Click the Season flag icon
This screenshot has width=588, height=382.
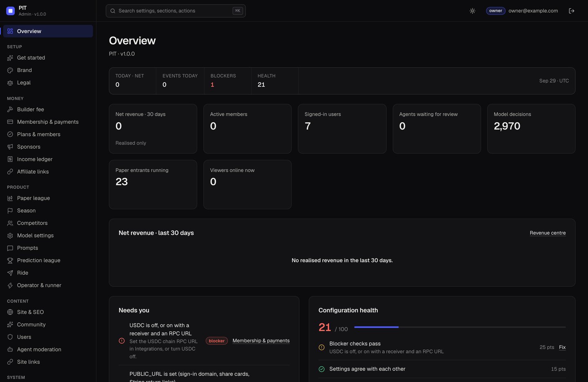(10, 211)
